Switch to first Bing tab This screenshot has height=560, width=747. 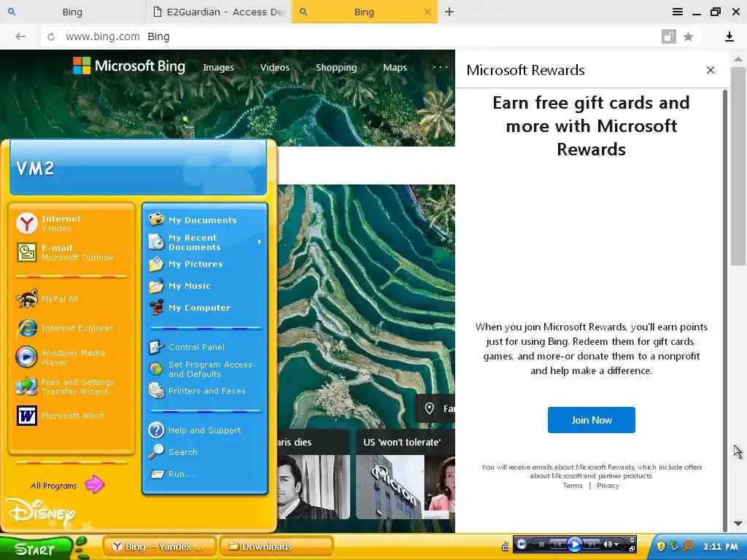72,12
